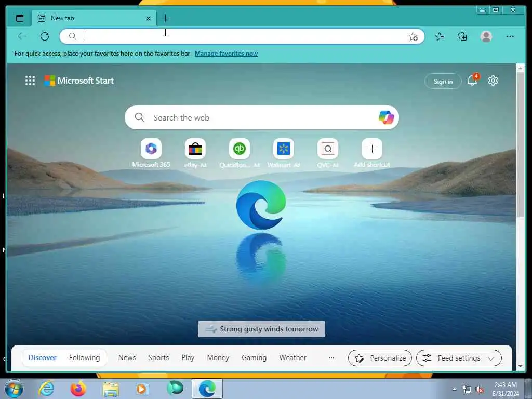Open the Sports feed category
This screenshot has height=399, width=532.
click(x=158, y=357)
